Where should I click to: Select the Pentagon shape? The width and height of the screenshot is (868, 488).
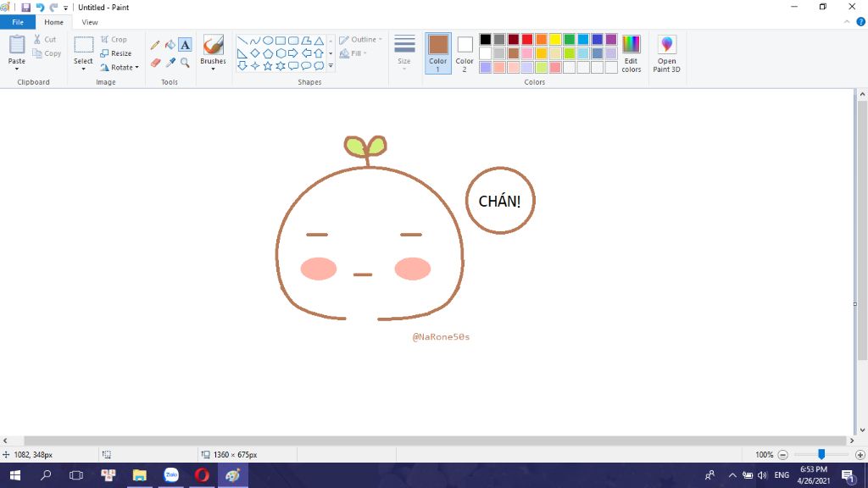267,53
